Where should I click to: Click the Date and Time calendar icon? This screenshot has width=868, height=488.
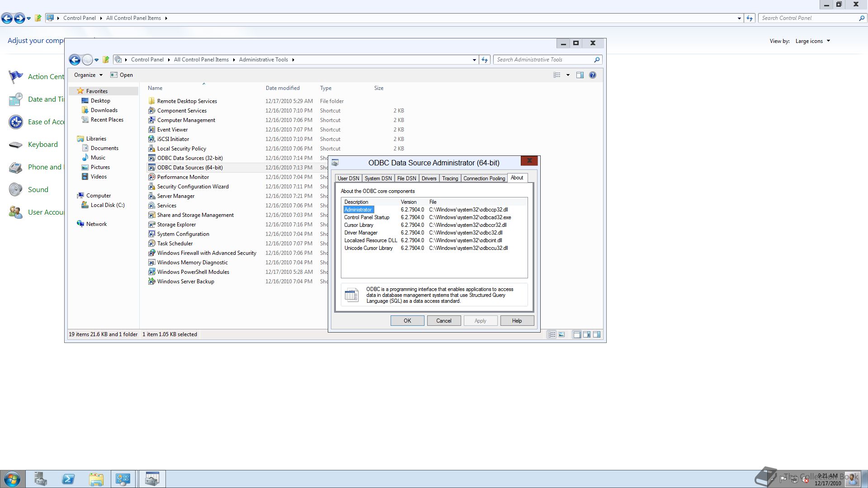click(x=16, y=99)
